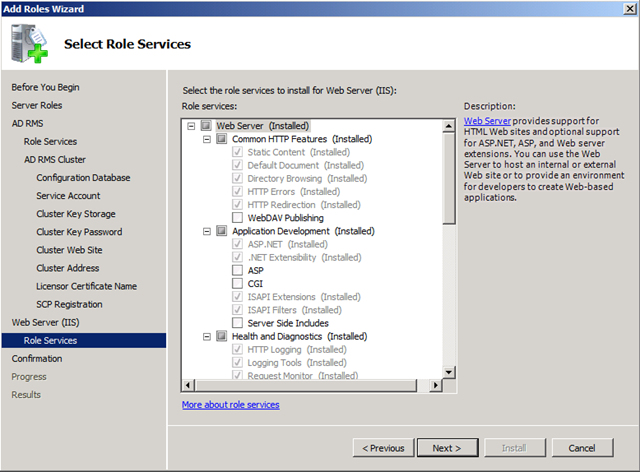Image resolution: width=640 pixels, height=472 pixels.
Task: Click the ASP.NET checkbox
Action: pyautogui.click(x=237, y=244)
